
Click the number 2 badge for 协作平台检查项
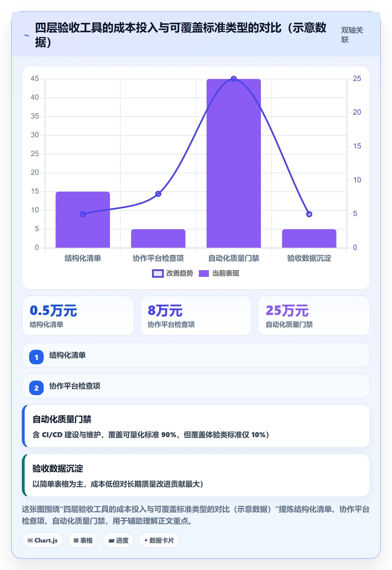36,388
